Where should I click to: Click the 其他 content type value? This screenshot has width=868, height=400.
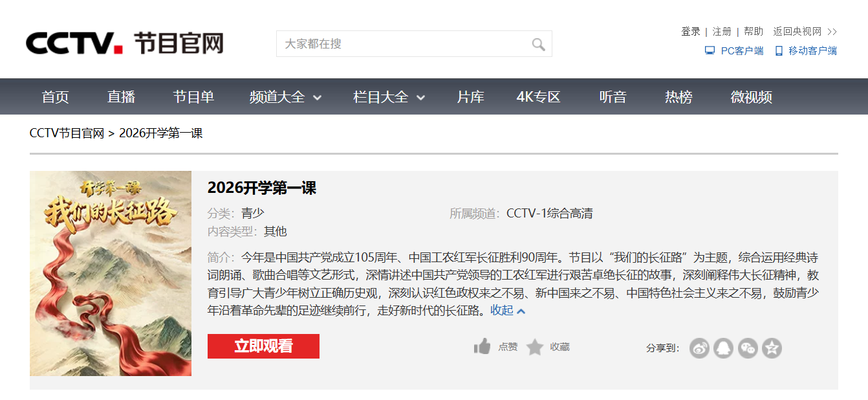point(275,232)
